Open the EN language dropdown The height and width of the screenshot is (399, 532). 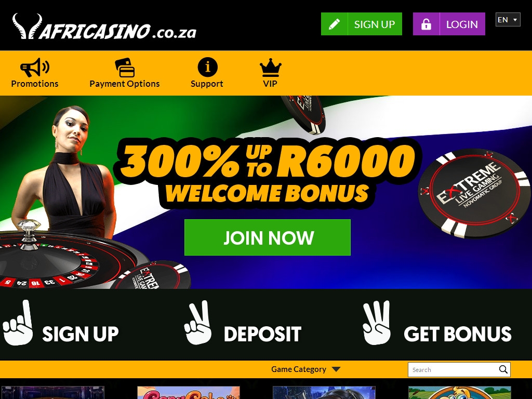click(508, 20)
